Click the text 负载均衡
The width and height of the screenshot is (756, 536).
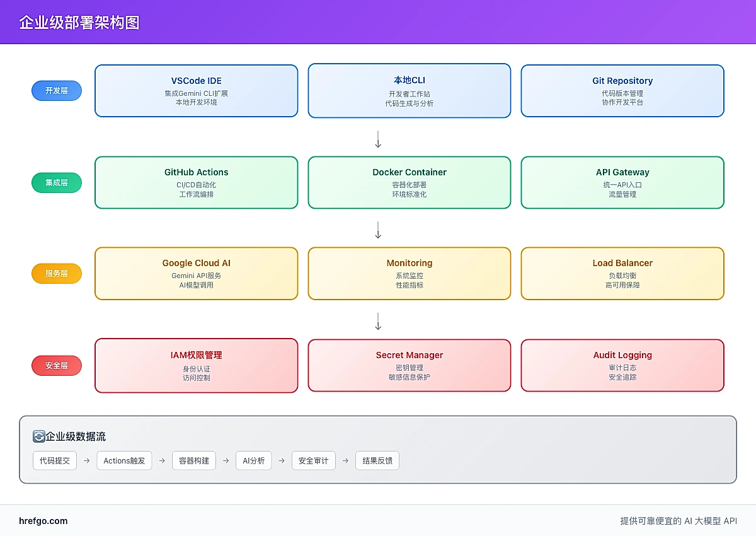coord(622,276)
